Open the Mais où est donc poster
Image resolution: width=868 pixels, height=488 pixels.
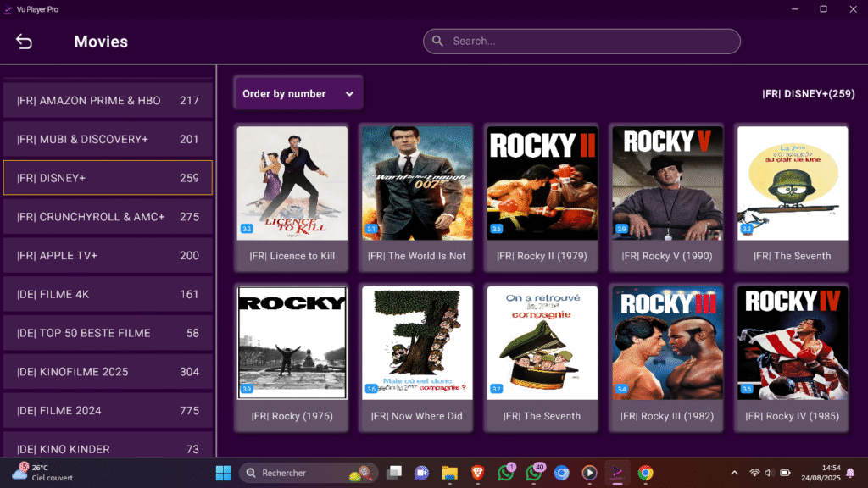click(417, 342)
